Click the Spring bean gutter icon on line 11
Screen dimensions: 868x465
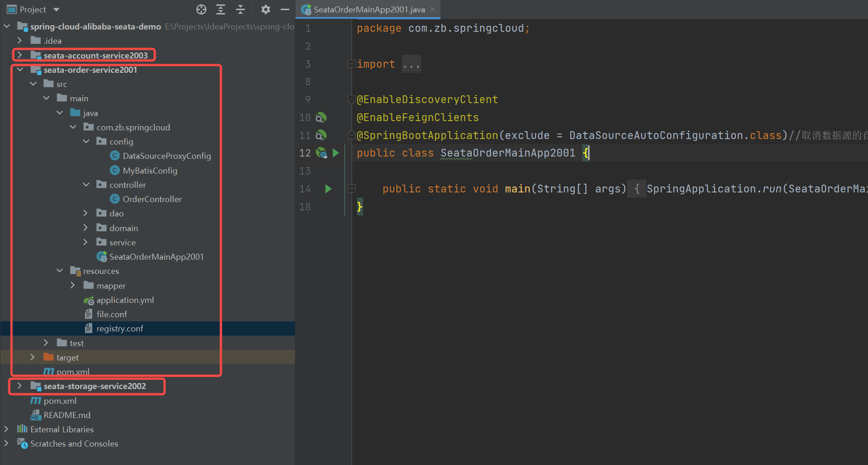pos(321,135)
